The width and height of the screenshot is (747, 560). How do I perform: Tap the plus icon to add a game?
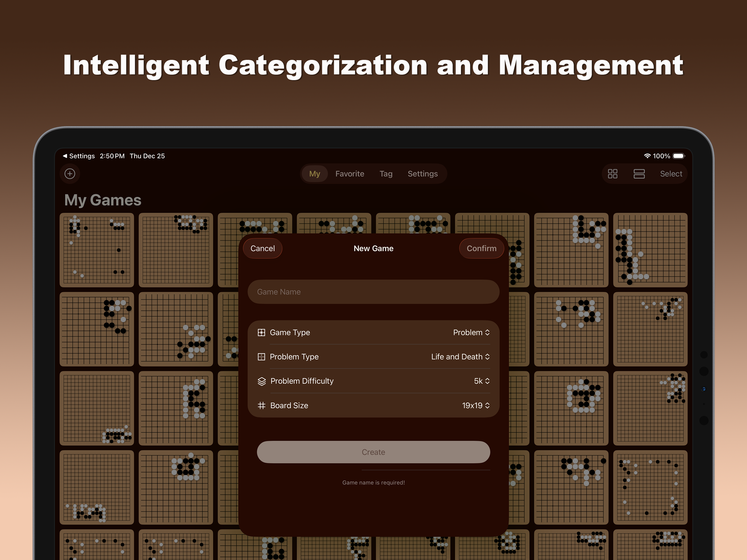click(x=70, y=174)
